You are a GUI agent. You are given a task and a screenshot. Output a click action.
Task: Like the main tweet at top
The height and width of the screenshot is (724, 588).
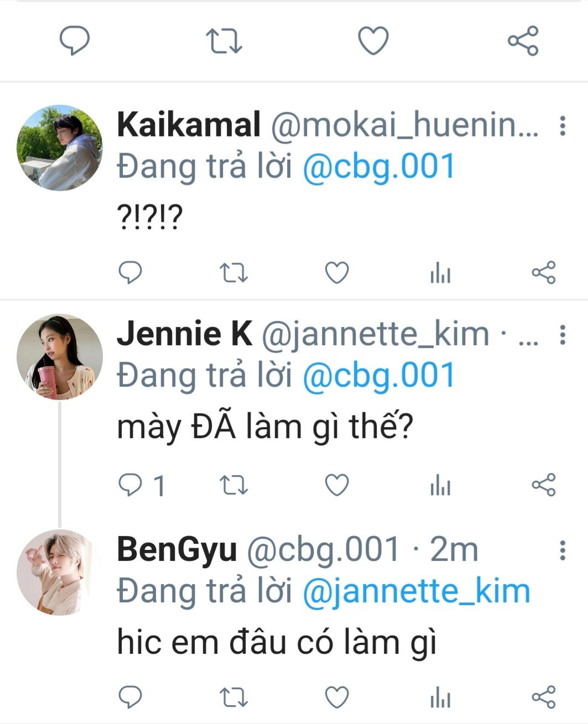pyautogui.click(x=373, y=41)
